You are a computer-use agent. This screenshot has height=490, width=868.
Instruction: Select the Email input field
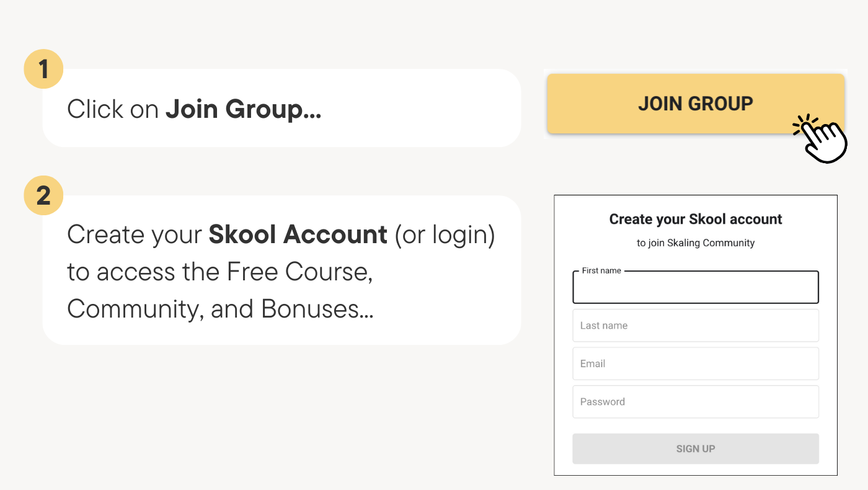(x=696, y=363)
